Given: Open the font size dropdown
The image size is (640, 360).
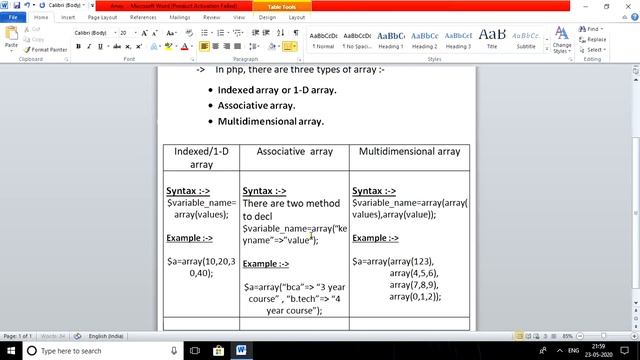Looking at the screenshot, I should click(135, 33).
